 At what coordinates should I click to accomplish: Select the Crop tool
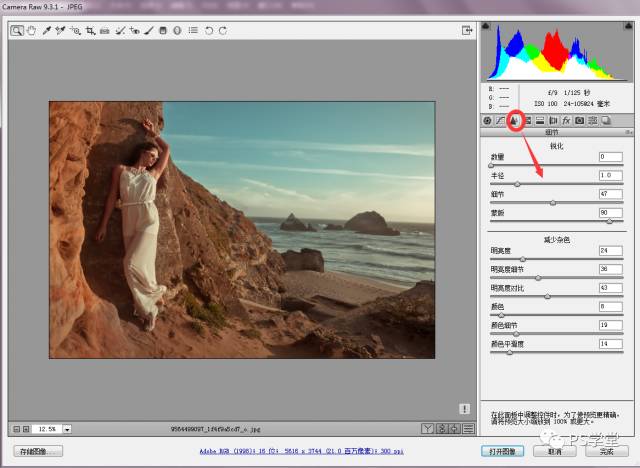pos(90,31)
